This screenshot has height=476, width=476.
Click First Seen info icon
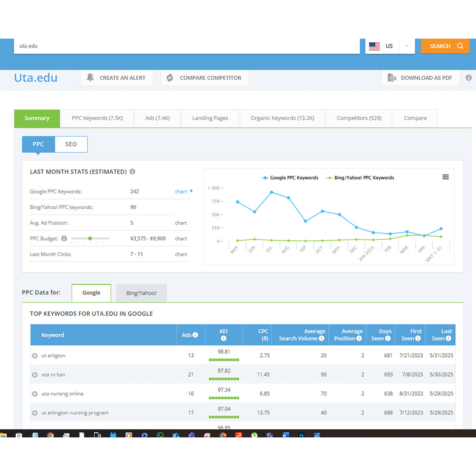[418, 338]
